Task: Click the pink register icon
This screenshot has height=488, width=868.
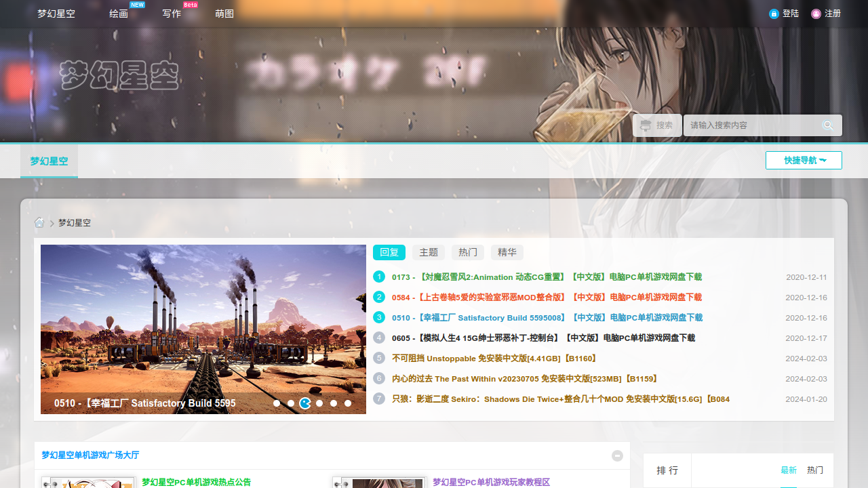Action: (816, 14)
